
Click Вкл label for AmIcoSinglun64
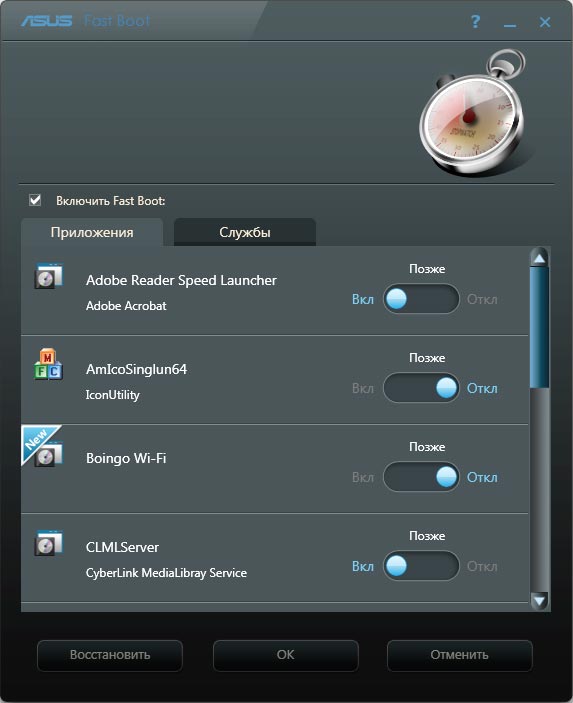pyautogui.click(x=363, y=388)
